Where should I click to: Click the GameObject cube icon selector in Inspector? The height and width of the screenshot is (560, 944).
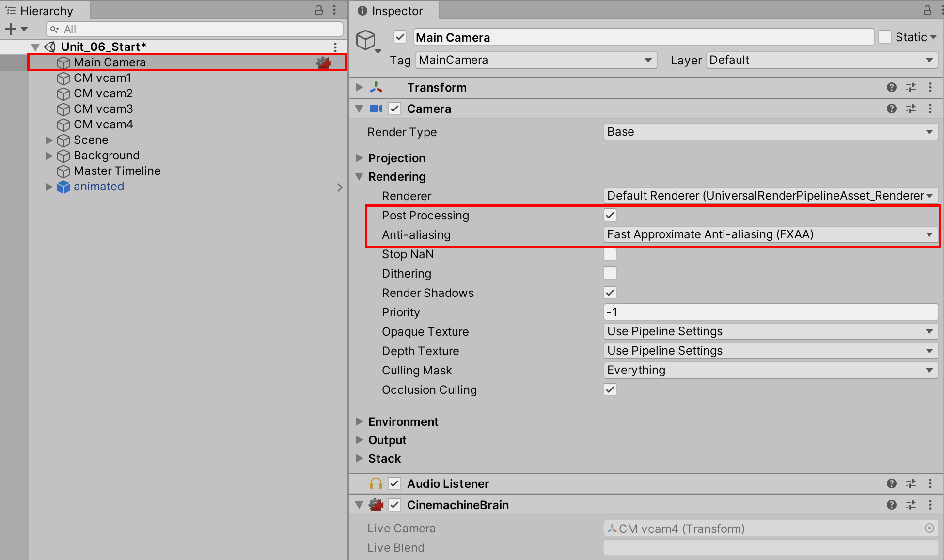366,40
